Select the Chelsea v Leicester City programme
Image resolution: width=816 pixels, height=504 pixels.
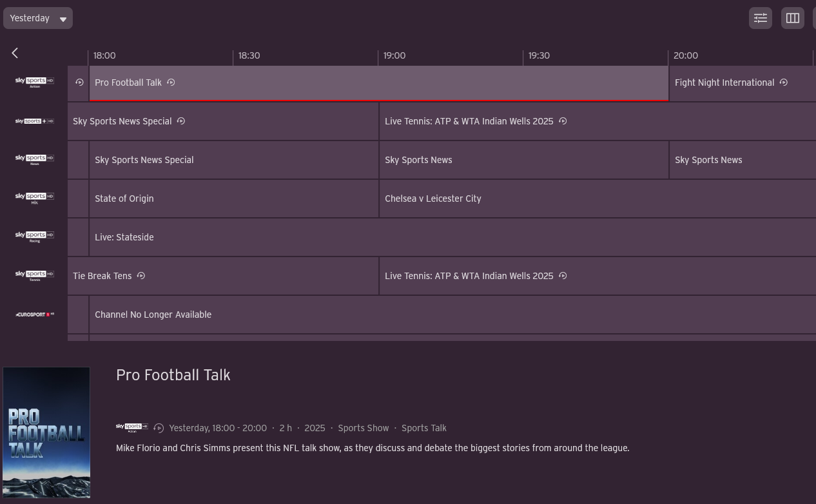(x=432, y=199)
